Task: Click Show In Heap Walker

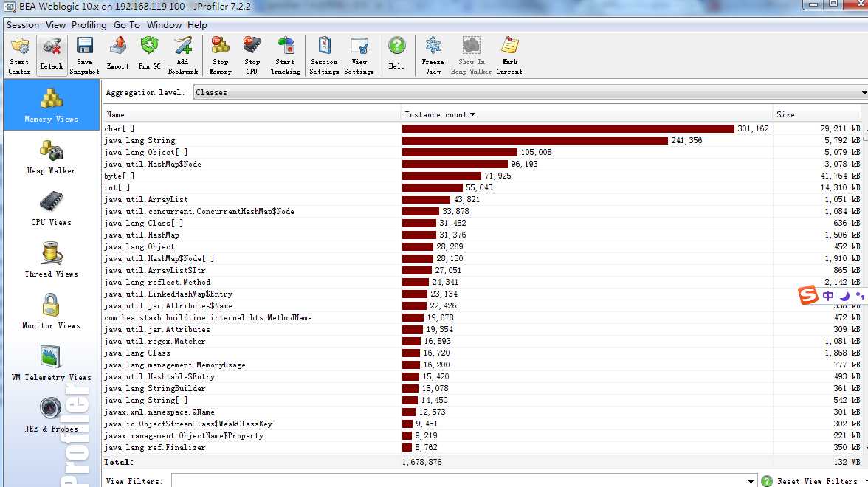Action: [471, 46]
